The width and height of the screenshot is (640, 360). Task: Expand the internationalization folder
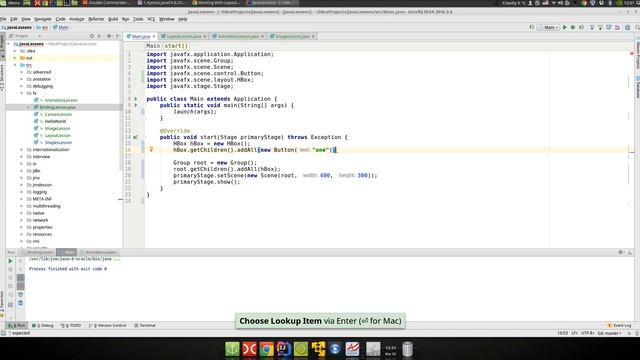coord(22,150)
